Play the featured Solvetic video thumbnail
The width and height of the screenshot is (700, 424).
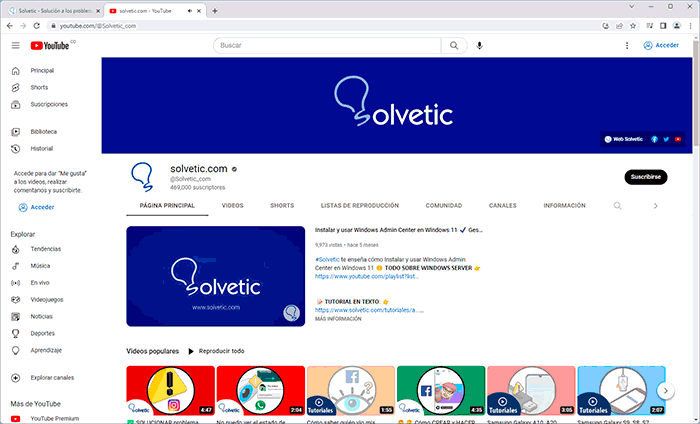click(216, 276)
